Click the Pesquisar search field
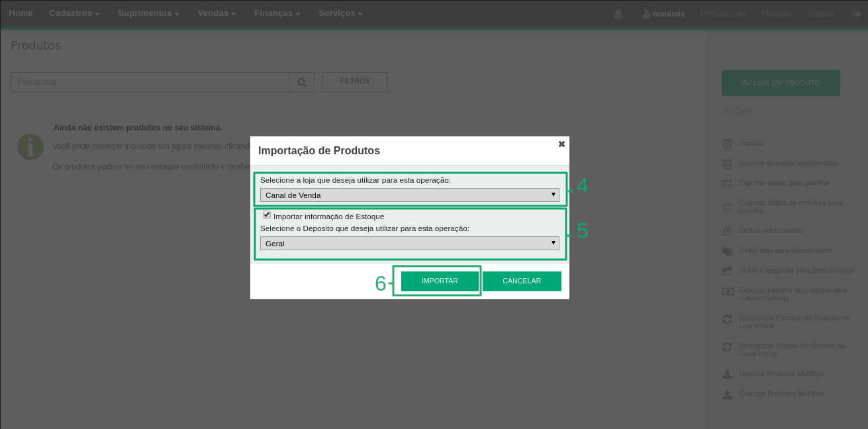 click(x=150, y=82)
